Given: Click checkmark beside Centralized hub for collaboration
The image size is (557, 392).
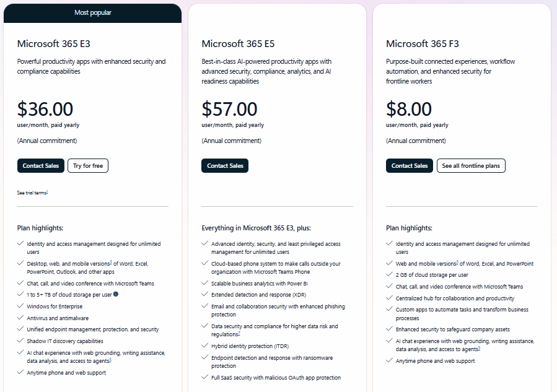Looking at the screenshot, I should (390, 298).
